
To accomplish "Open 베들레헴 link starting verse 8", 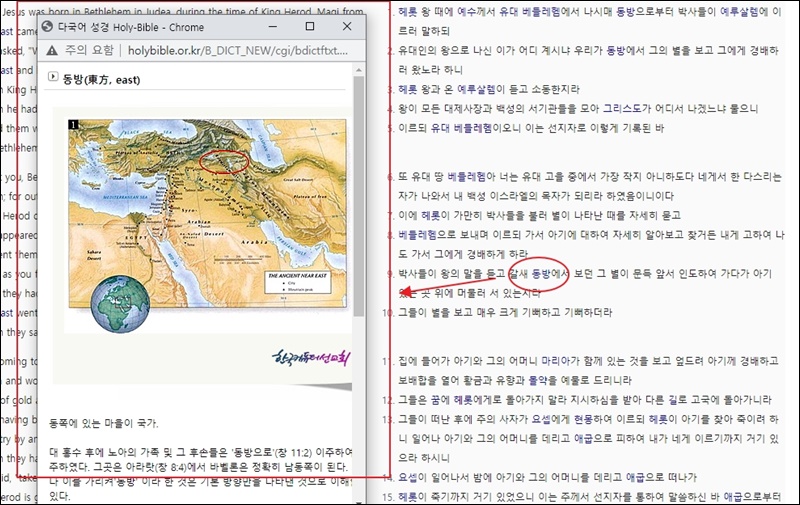I will click(x=417, y=235).
